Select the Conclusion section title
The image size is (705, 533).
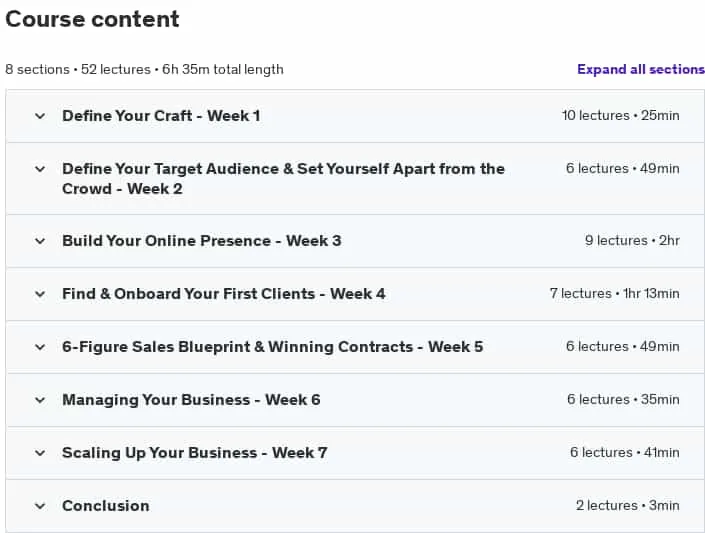tap(106, 506)
